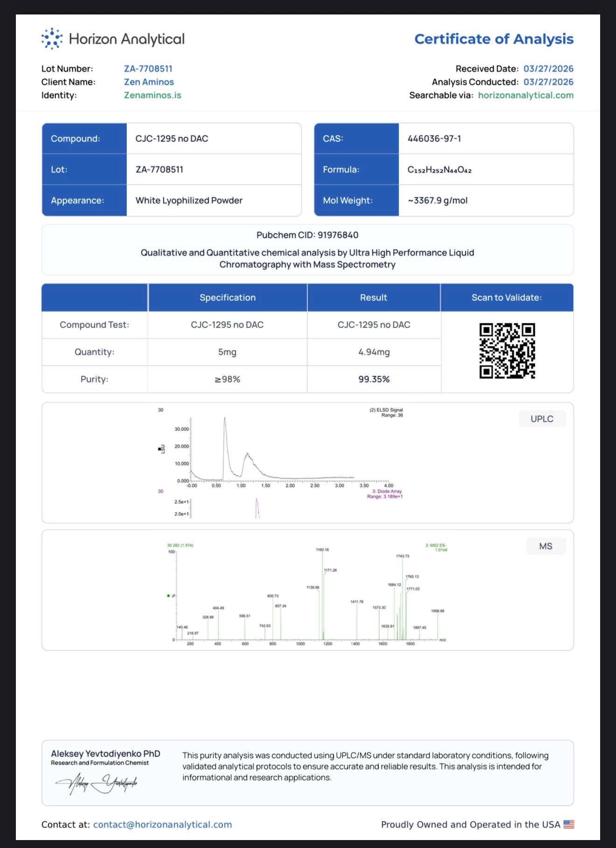Viewport: 616px width, 848px height.
Task: Click the Horizon Analytical company name text
Action: [126, 39]
